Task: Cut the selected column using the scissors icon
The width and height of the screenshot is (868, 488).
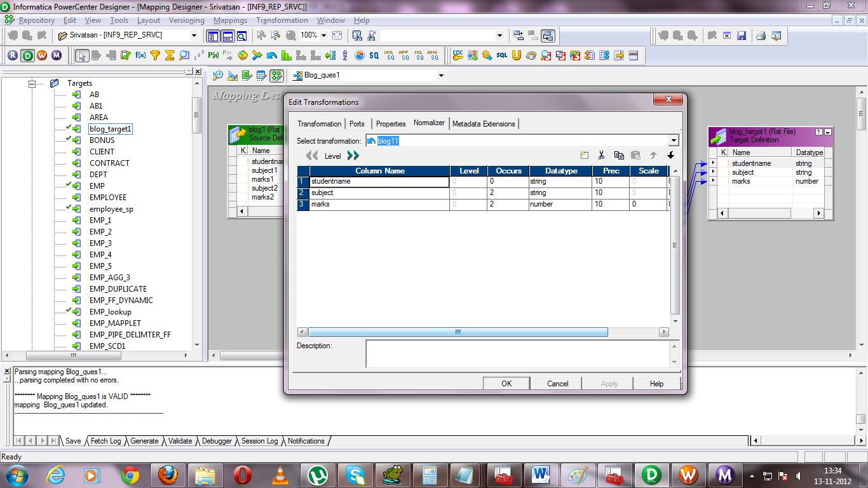Action: click(x=602, y=155)
